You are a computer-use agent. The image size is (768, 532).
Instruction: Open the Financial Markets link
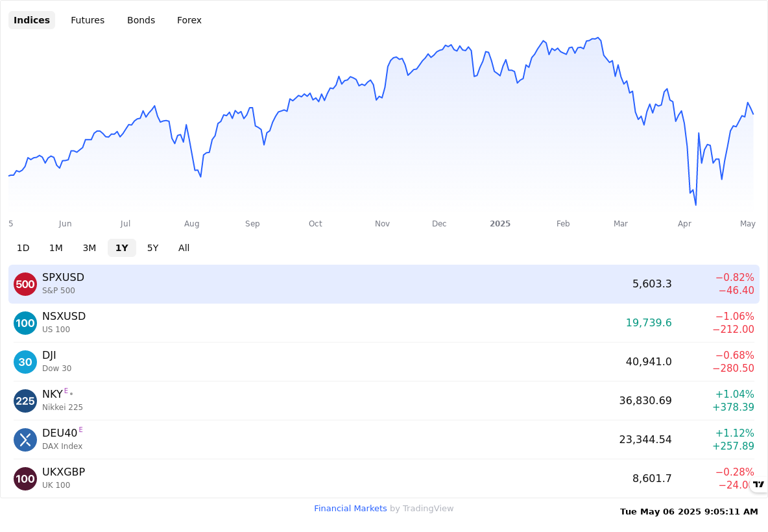pyautogui.click(x=350, y=509)
